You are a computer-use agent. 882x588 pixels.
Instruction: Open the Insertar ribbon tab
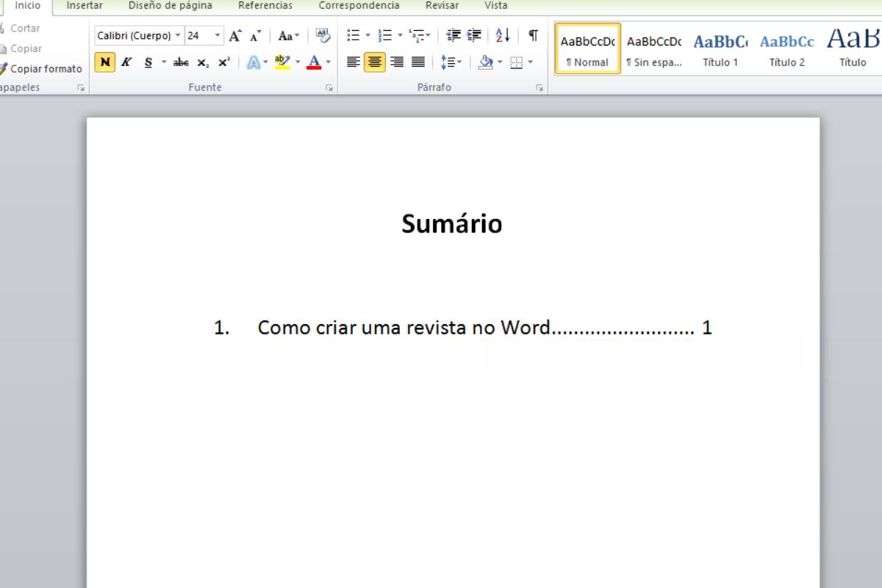(x=85, y=6)
